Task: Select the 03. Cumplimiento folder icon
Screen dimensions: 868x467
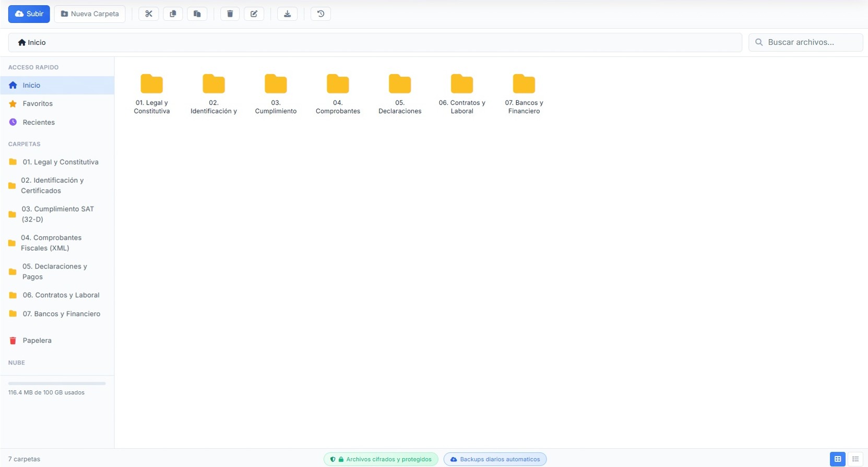Action: pos(276,84)
